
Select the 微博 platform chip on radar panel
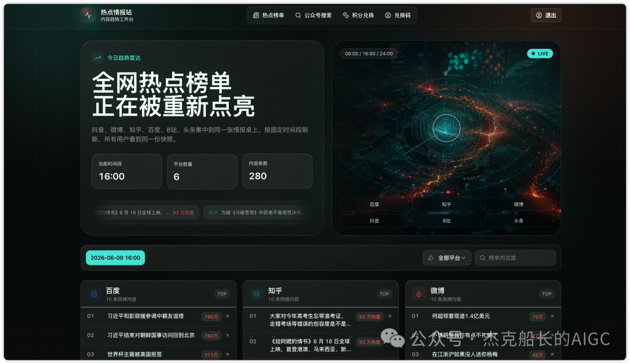(519, 205)
